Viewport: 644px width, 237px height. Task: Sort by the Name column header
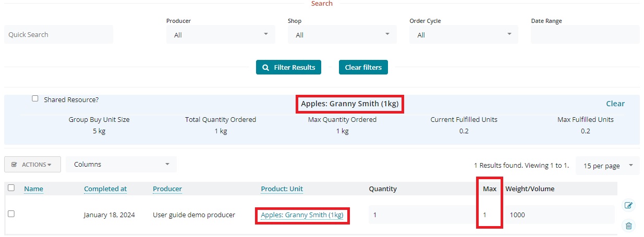pos(33,189)
